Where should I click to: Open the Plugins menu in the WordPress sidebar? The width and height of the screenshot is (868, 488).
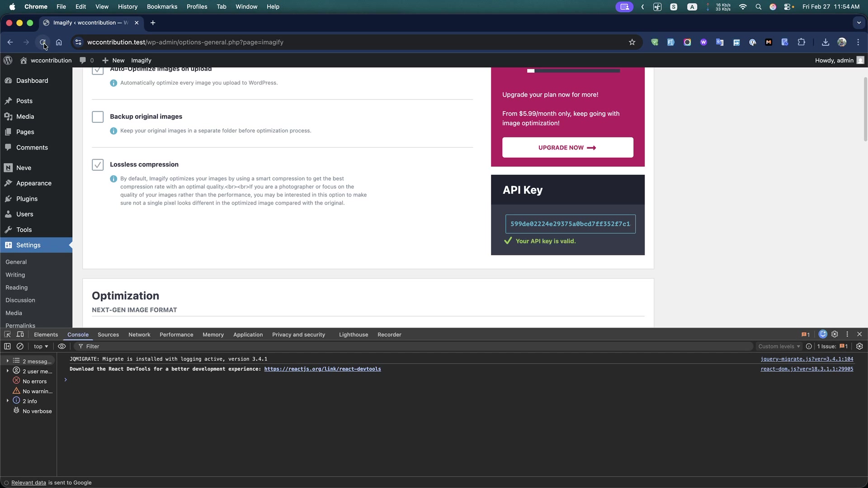click(x=27, y=199)
